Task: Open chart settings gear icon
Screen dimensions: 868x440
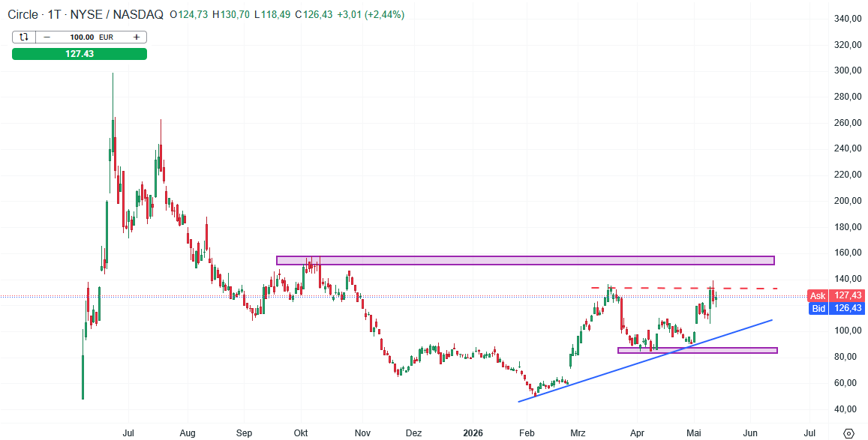Action: click(848, 433)
